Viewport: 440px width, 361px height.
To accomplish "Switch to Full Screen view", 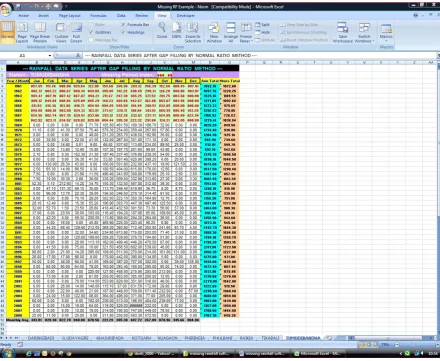I will 76,32.
